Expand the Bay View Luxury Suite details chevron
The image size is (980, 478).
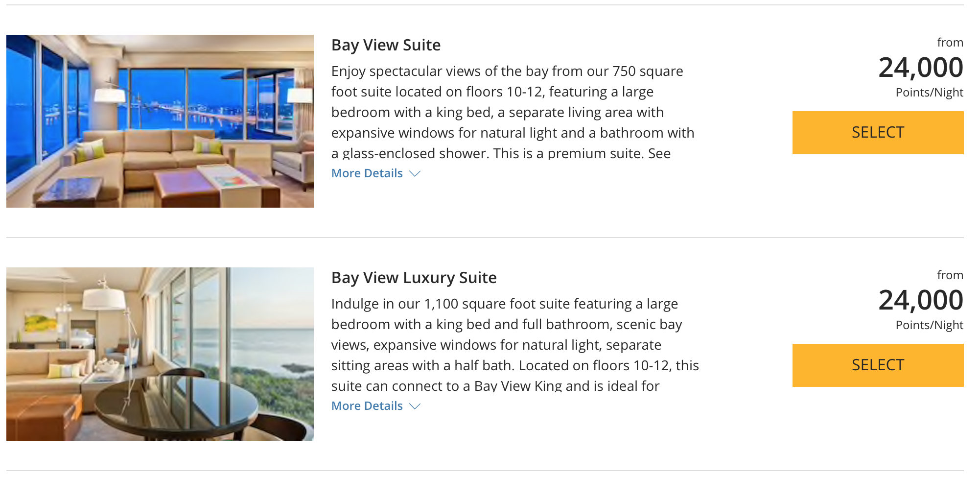click(415, 406)
